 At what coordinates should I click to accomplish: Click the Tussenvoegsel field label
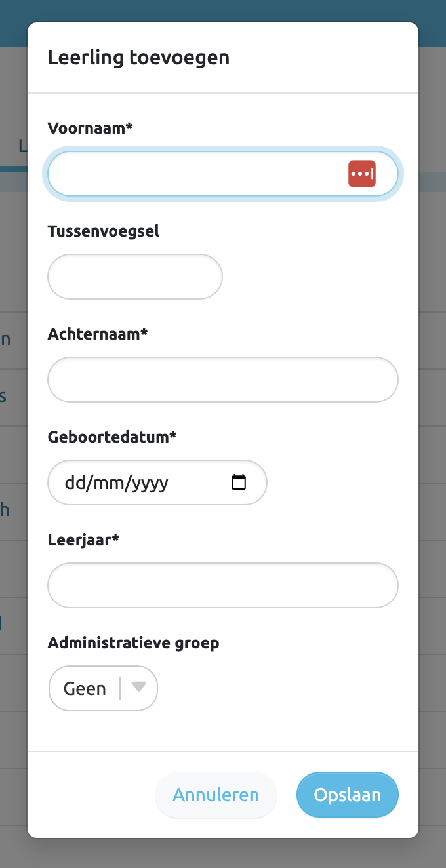click(x=102, y=231)
